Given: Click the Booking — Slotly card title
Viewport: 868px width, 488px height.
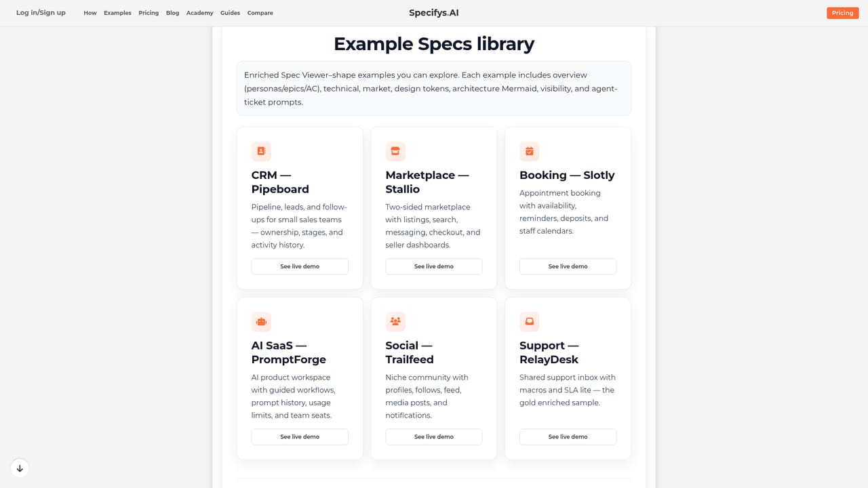Looking at the screenshot, I should pyautogui.click(x=567, y=175).
